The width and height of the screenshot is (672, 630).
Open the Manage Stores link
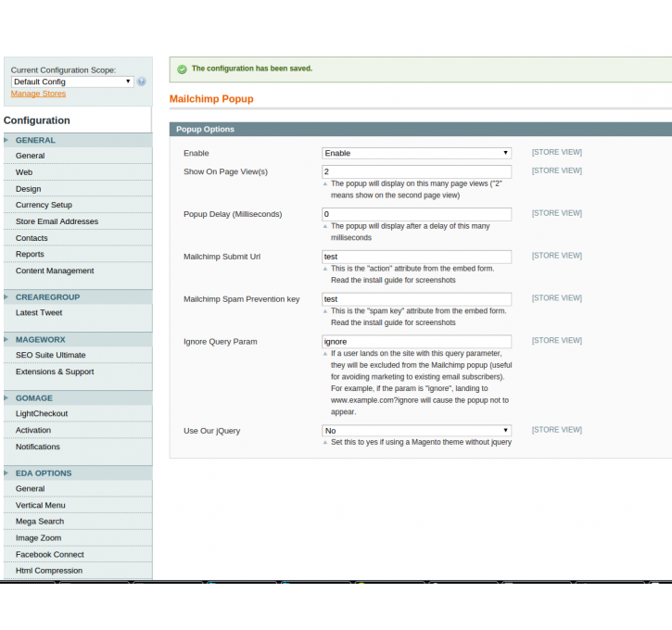(x=38, y=94)
